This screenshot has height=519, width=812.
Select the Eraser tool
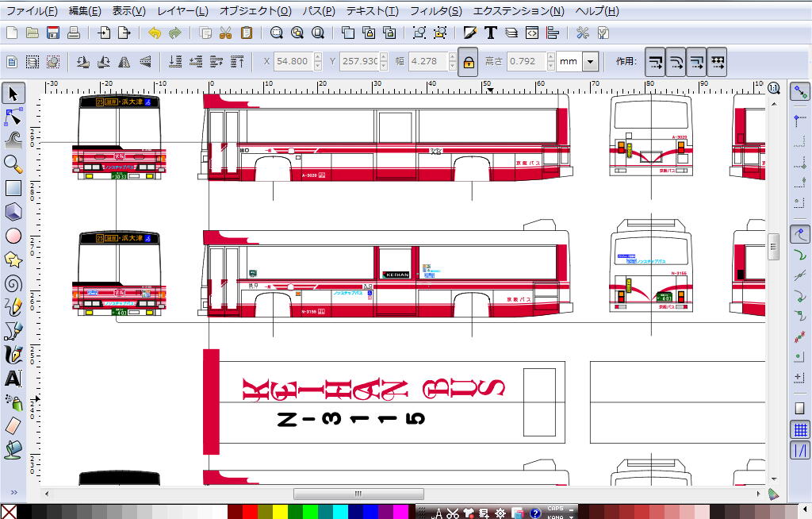13,425
